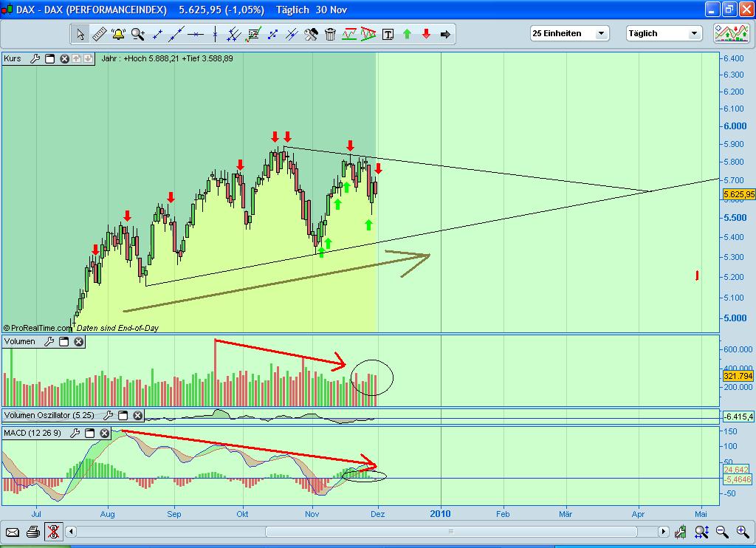Open the Kurs panel settings wrench
This screenshot has height=548, width=756.
(35, 59)
